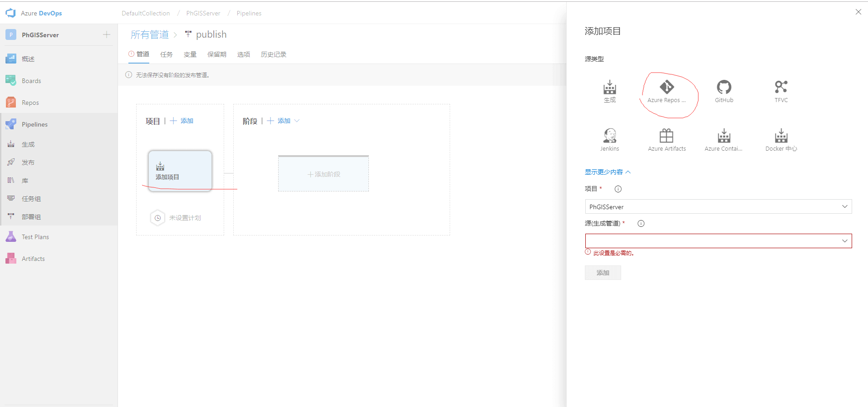Choose the Docker 中心 source type
Viewport: 868px width, 407px height.
[x=781, y=140]
